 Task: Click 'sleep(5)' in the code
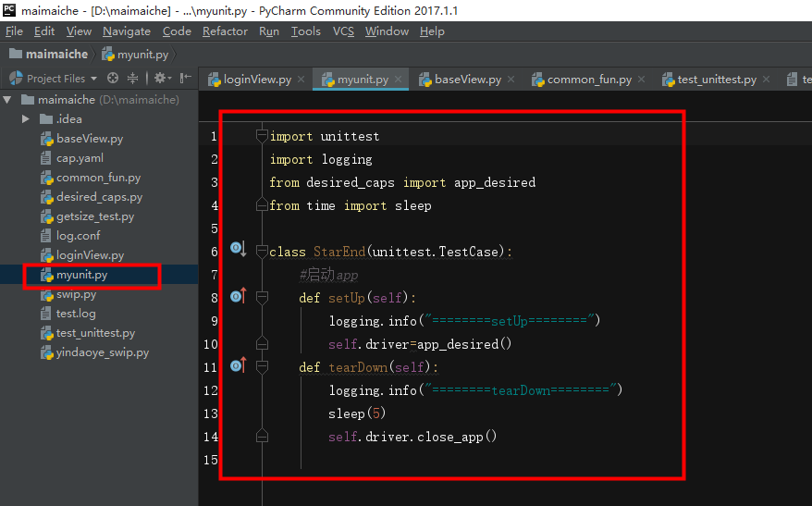pyautogui.click(x=357, y=413)
